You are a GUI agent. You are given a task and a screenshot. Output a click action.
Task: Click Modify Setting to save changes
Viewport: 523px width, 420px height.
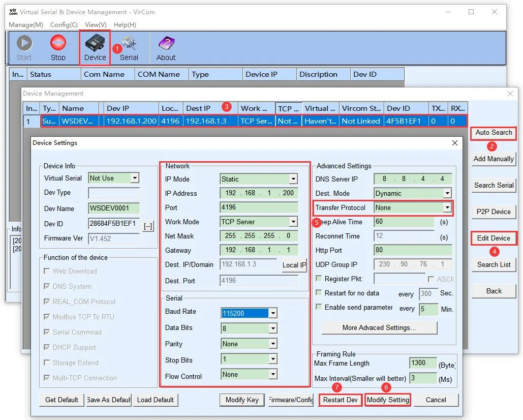coord(387,400)
